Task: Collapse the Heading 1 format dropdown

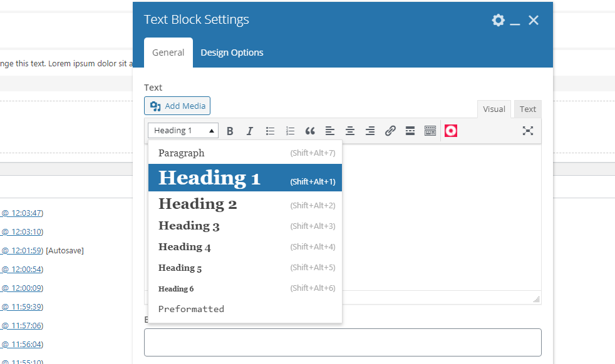Action: [183, 131]
